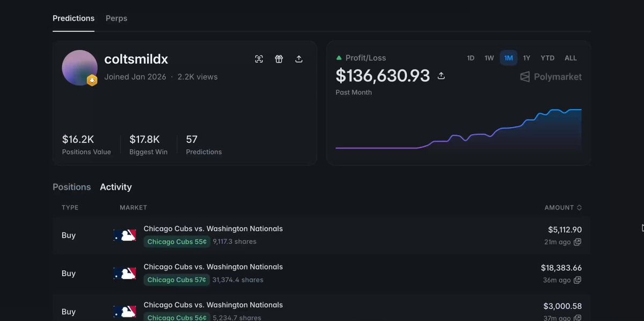Select the 1M time range
Image resolution: width=644 pixels, height=321 pixels.
click(x=508, y=58)
